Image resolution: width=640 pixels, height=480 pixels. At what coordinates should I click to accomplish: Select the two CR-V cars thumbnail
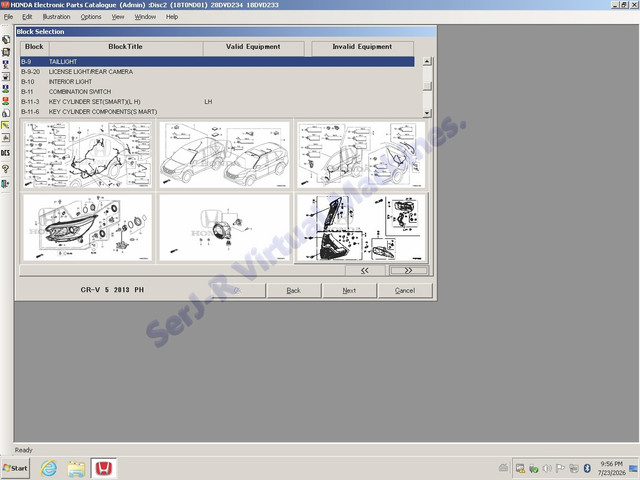(224, 155)
